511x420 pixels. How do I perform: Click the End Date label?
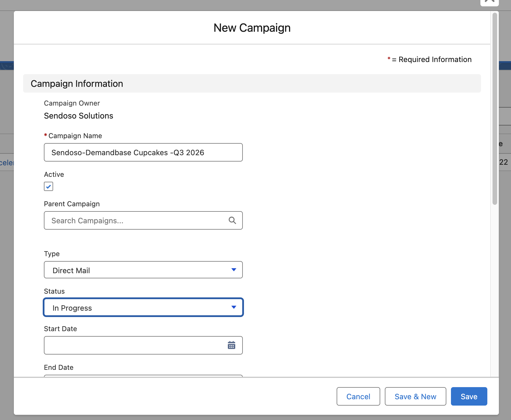[x=59, y=367]
